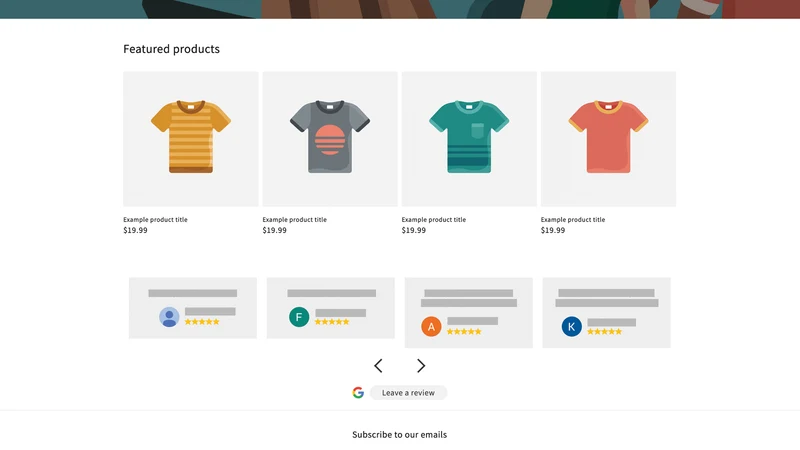Click $19.99 price under yellow striped shirt

pyautogui.click(x=135, y=230)
